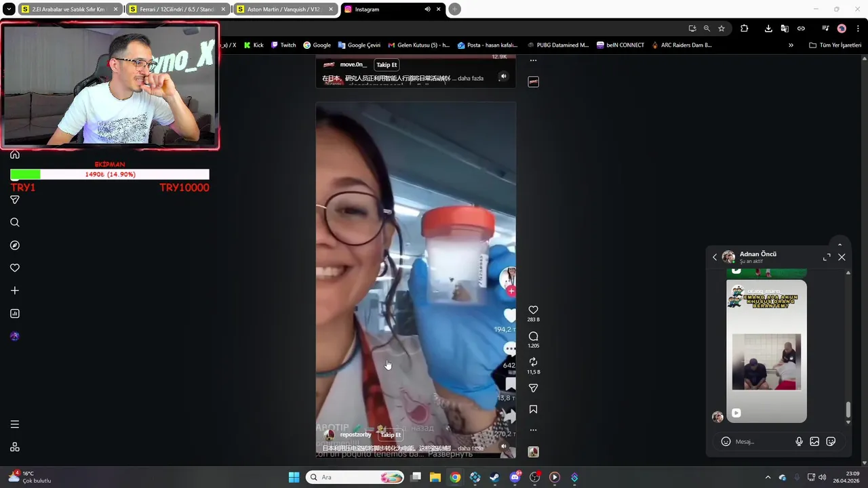The image size is (868, 488).
Task: Open the Explore compass icon
Action: pyautogui.click(x=15, y=245)
